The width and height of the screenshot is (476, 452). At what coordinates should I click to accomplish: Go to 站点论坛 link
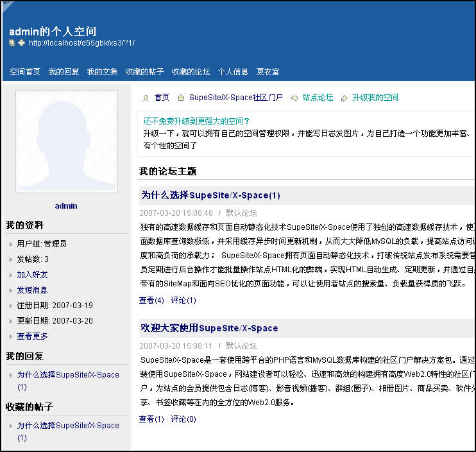point(318,98)
